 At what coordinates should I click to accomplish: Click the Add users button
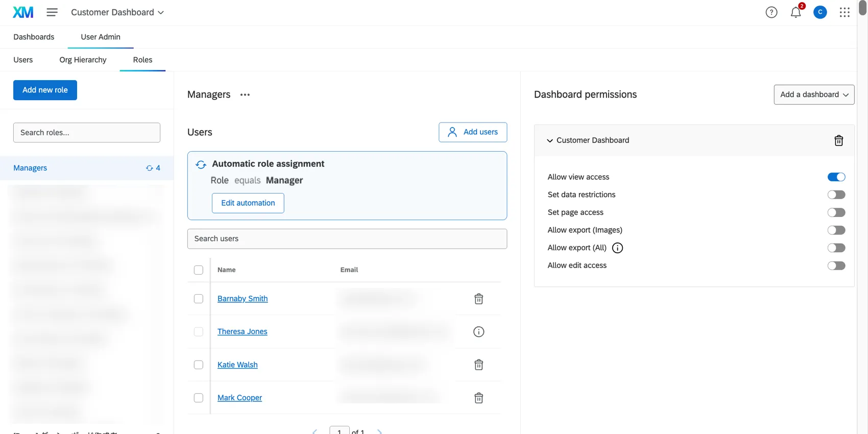473,132
